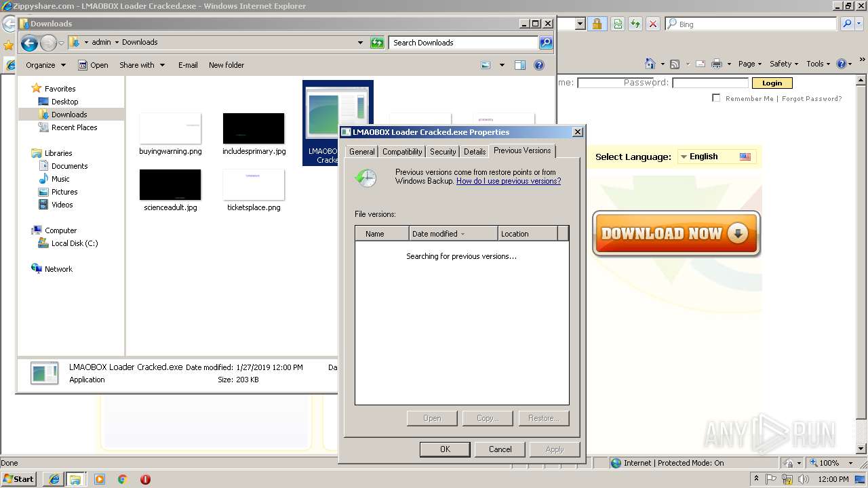Click Internet Explorer icon on taskbar
Screen dimensions: 868x488
(54, 479)
